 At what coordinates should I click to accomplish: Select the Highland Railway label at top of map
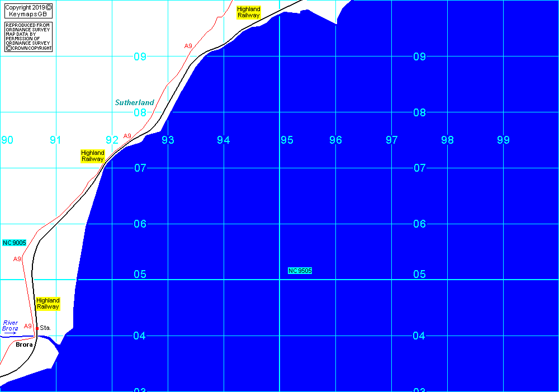click(249, 12)
